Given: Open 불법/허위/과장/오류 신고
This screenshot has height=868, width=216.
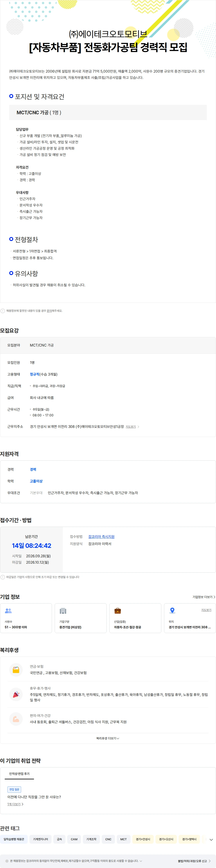Looking at the screenshot, I should [194, 861].
